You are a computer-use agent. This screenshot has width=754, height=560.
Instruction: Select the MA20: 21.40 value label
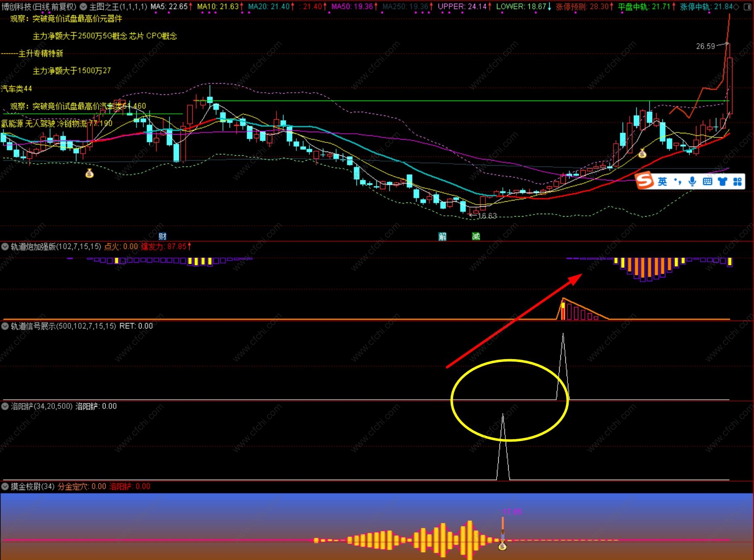269,7
